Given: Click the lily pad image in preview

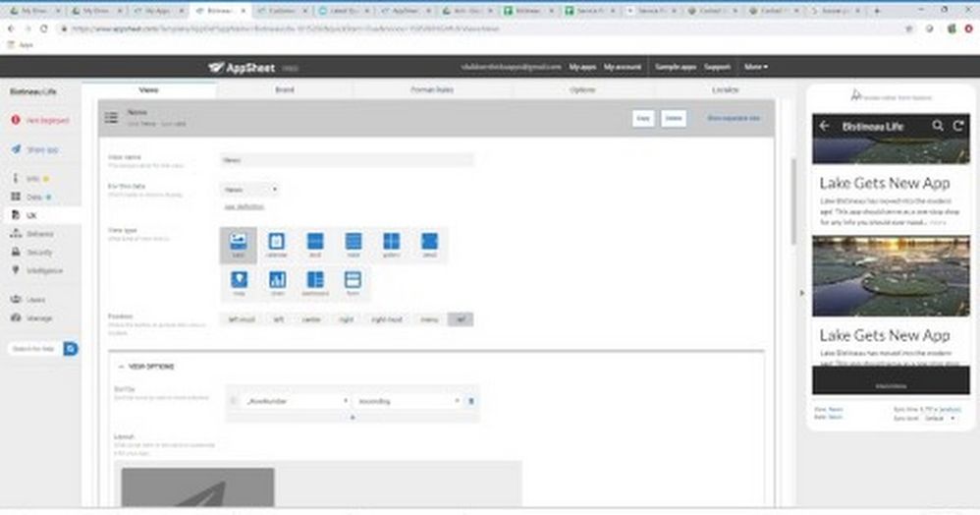Looking at the screenshot, I should click(x=891, y=276).
